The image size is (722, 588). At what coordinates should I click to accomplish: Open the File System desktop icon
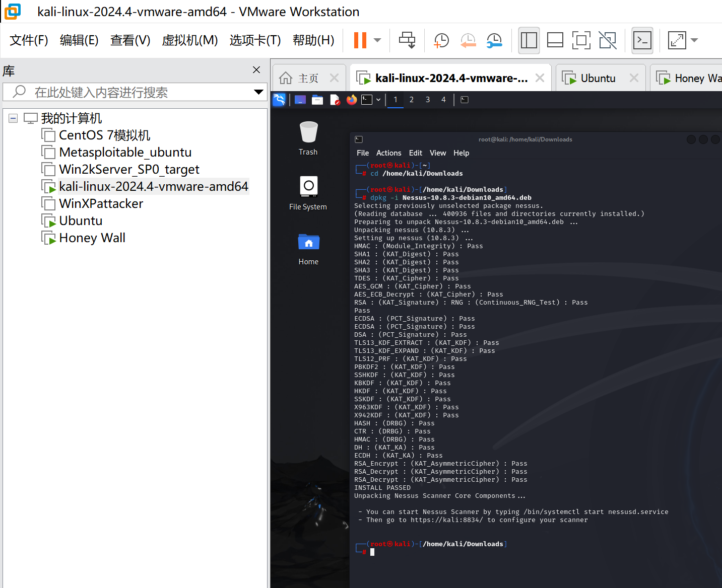[308, 193]
